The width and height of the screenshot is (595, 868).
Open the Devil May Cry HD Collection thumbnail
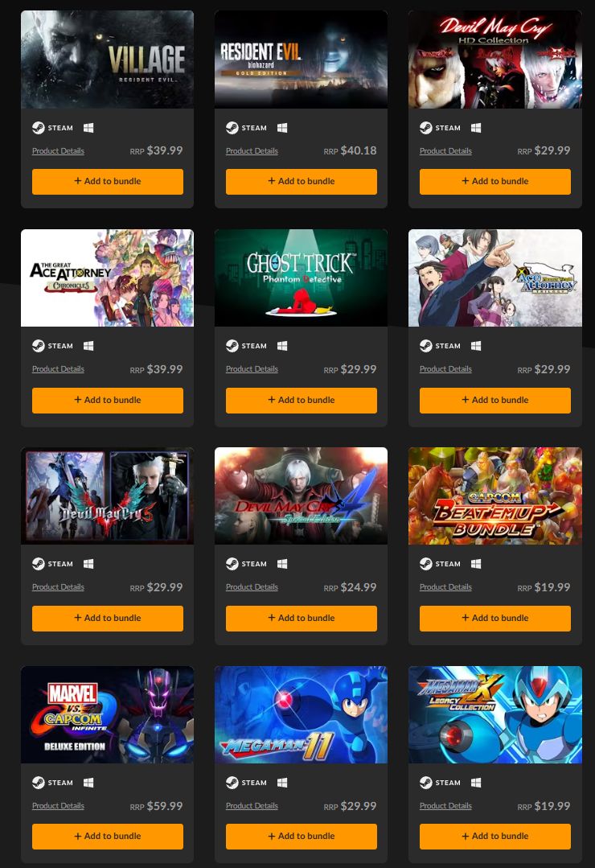pyautogui.click(x=494, y=60)
